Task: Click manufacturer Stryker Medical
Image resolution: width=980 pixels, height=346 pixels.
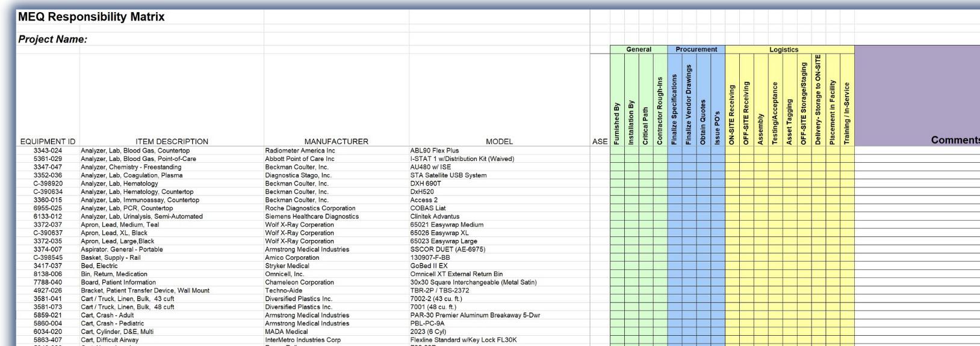Action: [287, 266]
